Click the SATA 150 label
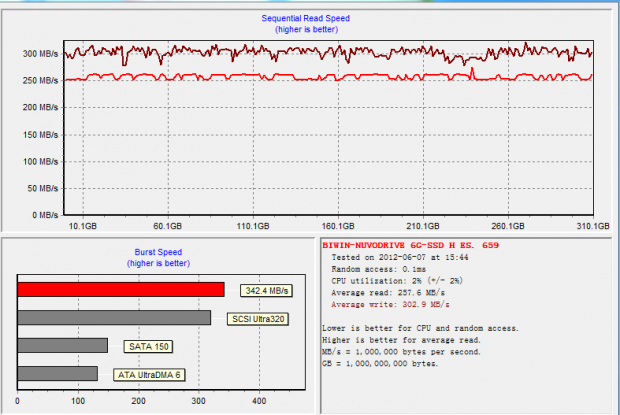620x415 pixels. pyautogui.click(x=148, y=347)
